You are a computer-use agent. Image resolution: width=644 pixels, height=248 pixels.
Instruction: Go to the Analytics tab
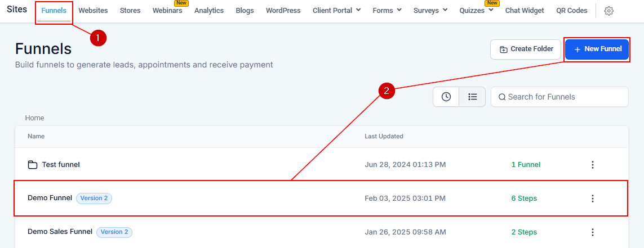[209, 11]
